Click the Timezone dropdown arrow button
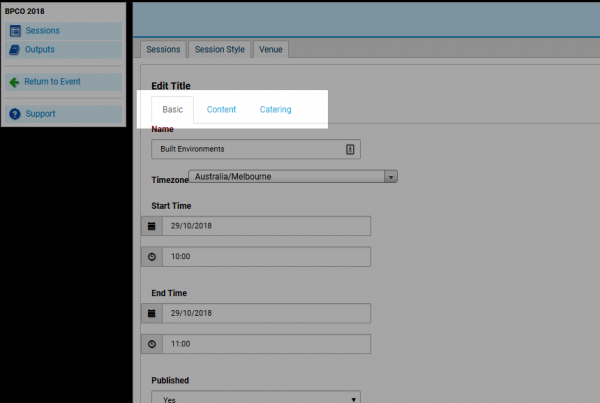600x403 pixels. pyautogui.click(x=391, y=177)
